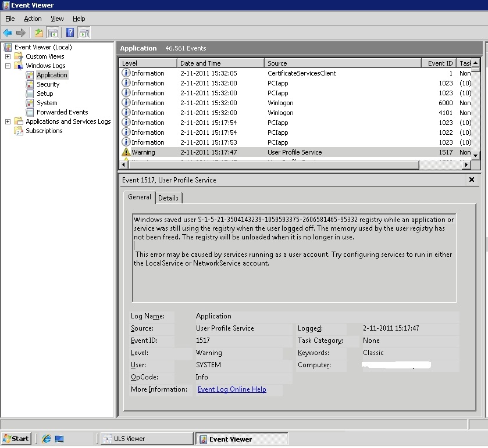Click the Windows Logs folder icon
This screenshot has height=448, width=488.
[x=19, y=66]
